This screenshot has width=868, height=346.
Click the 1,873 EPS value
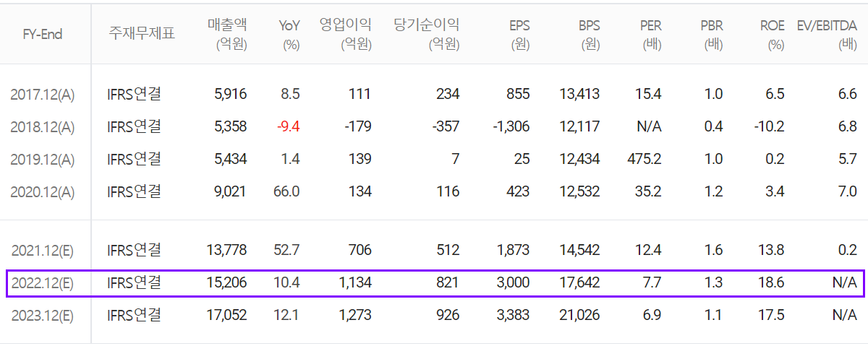(514, 250)
